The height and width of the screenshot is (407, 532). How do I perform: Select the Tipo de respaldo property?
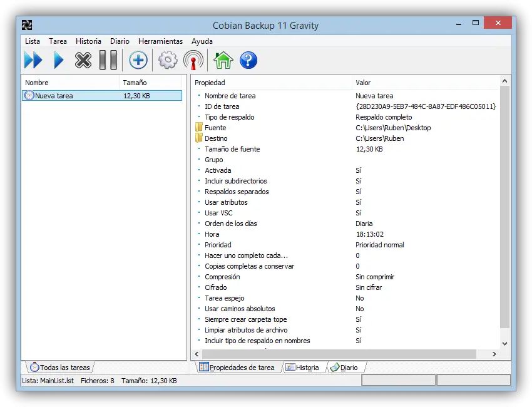[x=229, y=117]
